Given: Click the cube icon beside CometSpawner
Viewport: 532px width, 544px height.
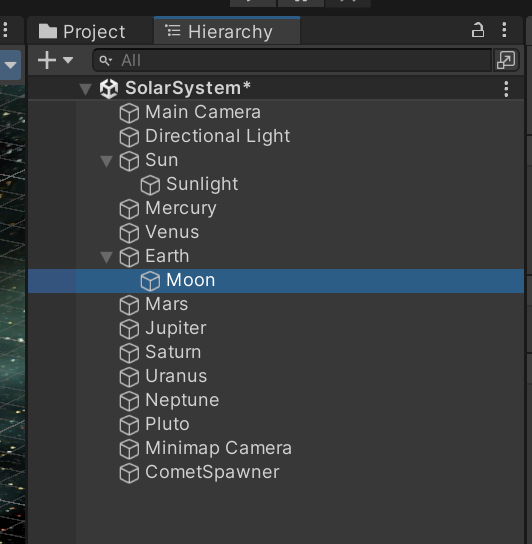Looking at the screenshot, I should (x=129, y=473).
